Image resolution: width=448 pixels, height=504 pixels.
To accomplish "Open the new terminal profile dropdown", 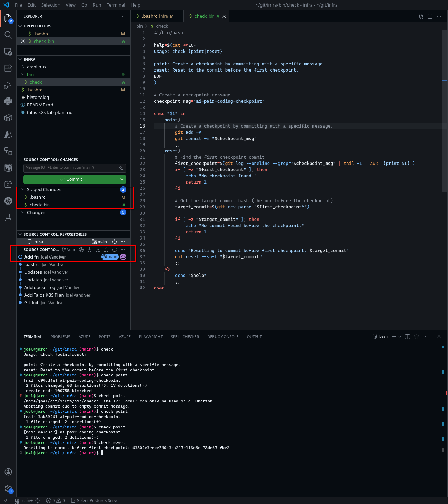I will 400,337.
